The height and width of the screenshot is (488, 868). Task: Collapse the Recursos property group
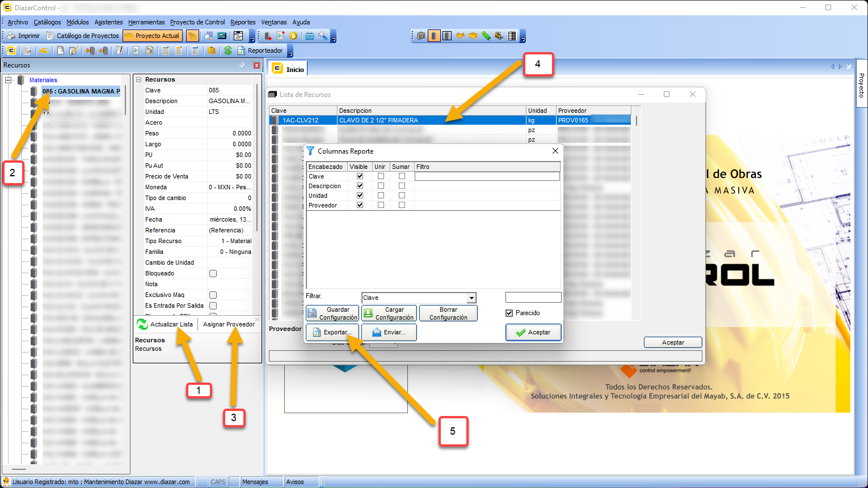pos(138,80)
